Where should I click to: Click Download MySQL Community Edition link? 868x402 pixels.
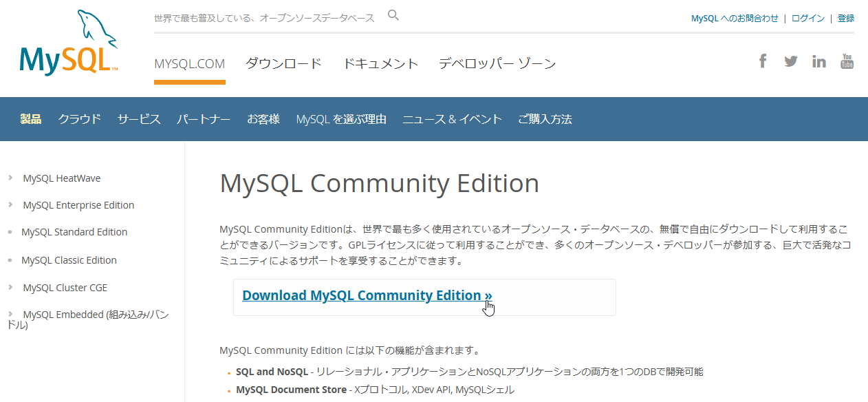[367, 295]
